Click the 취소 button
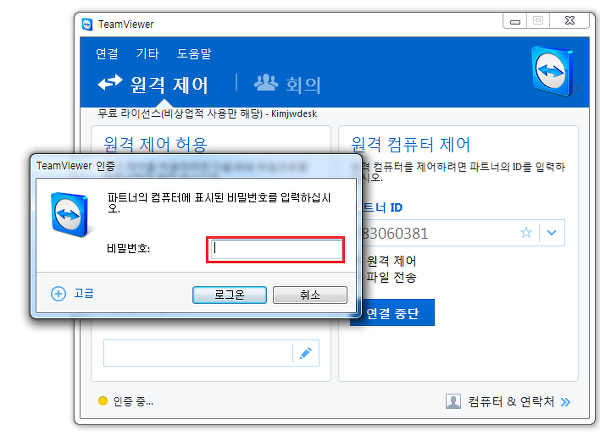Image resolution: width=600 pixels, height=436 pixels. tap(310, 295)
